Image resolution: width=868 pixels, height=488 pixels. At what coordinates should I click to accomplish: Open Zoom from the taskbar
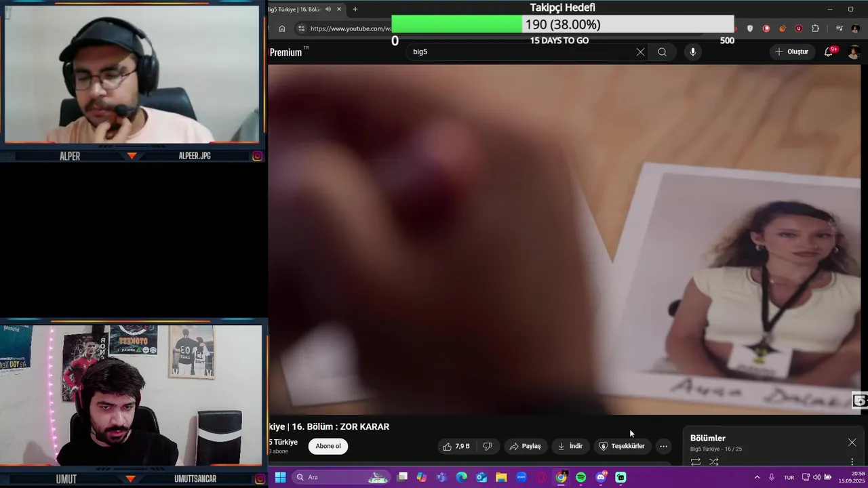click(521, 477)
